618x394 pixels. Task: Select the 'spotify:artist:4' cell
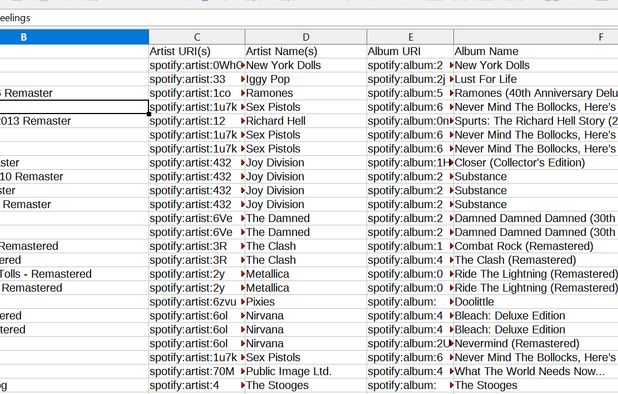click(197, 385)
